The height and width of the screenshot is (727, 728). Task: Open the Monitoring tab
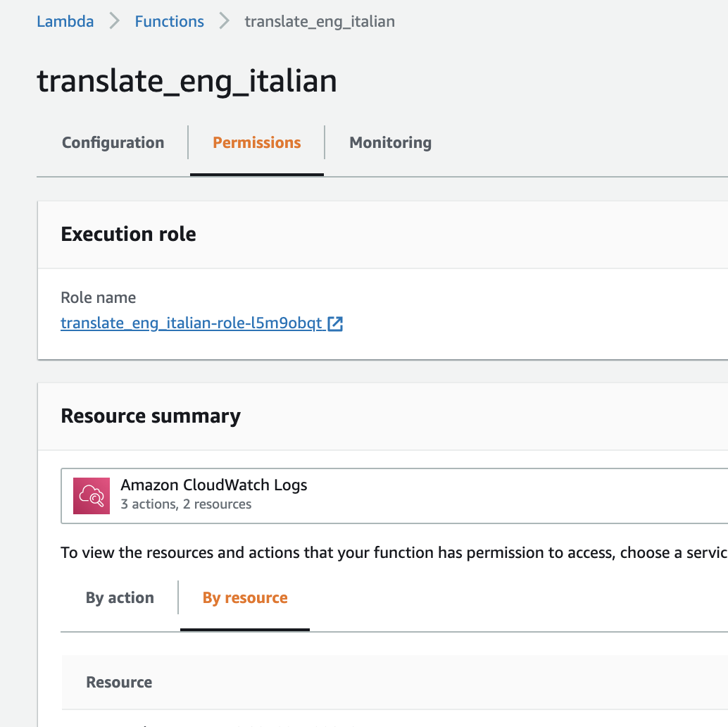tap(390, 143)
